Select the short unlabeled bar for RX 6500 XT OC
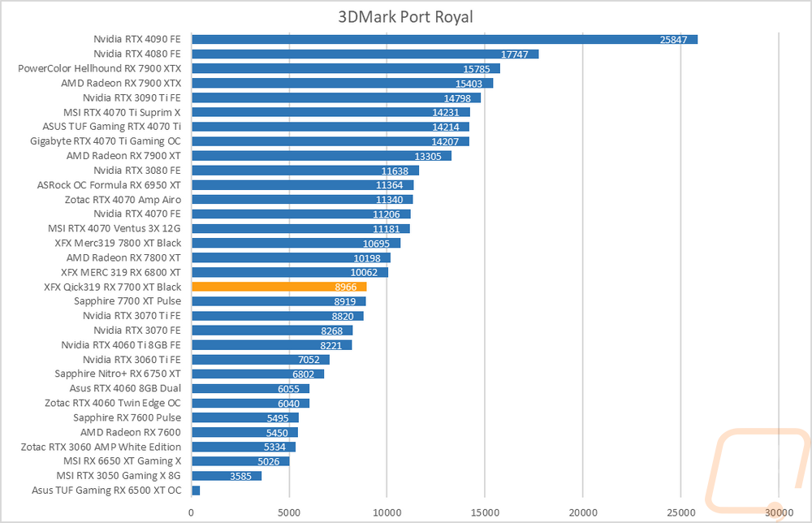Screen dimensions: 812x523 196,491
